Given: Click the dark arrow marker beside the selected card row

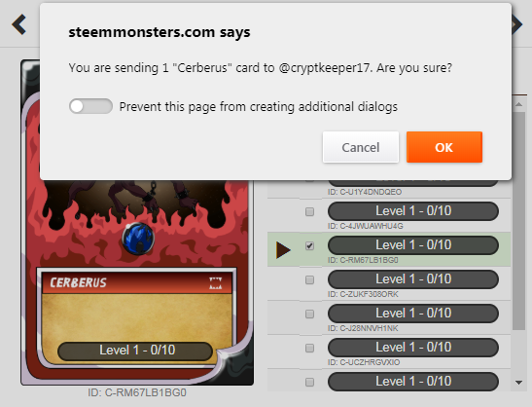Looking at the screenshot, I should (283, 250).
